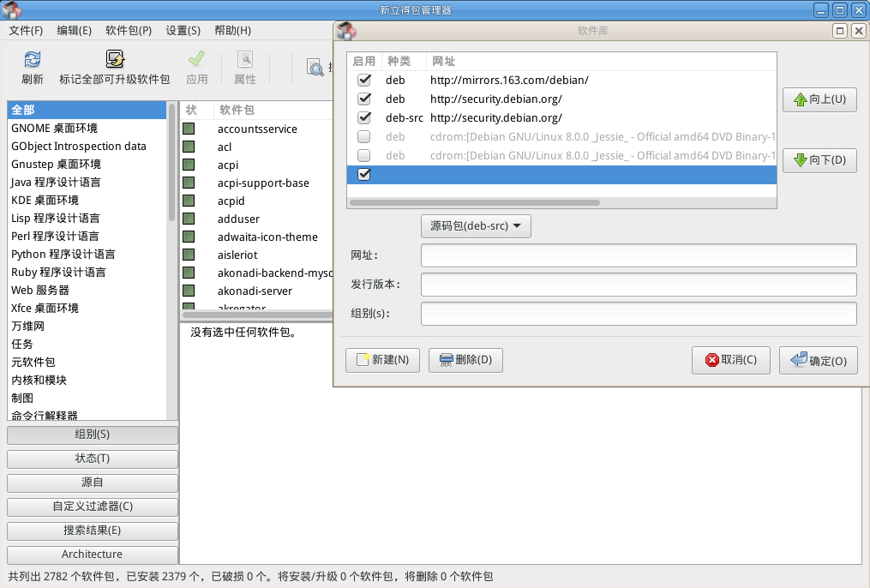Screen dimensions: 870x588
Task: Click status box icon for acpid
Action: pos(189,201)
